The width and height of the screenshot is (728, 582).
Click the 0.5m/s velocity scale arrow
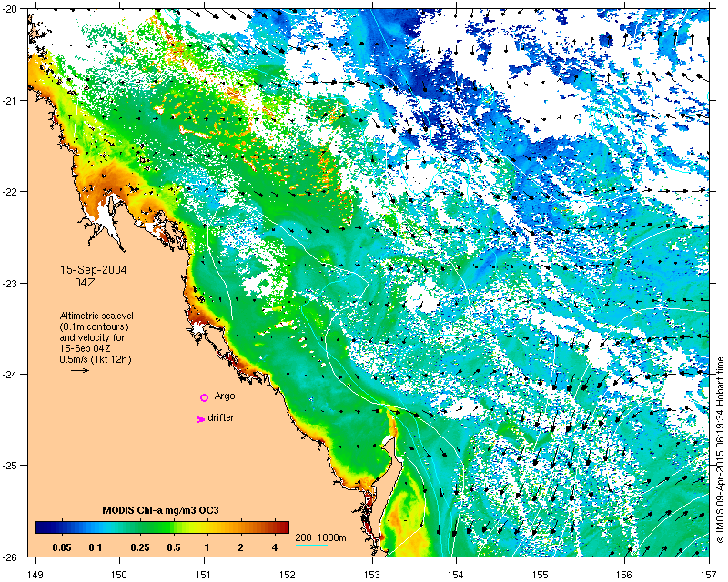pos(80,370)
